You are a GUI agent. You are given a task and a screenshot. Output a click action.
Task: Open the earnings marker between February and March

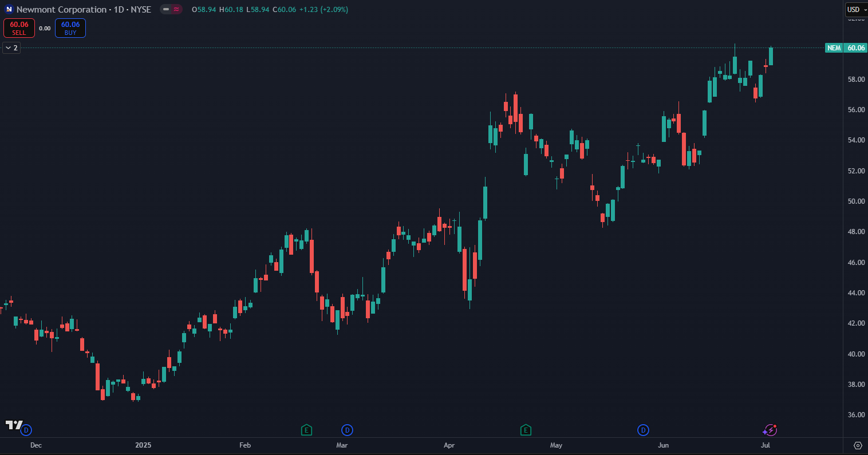click(x=306, y=430)
